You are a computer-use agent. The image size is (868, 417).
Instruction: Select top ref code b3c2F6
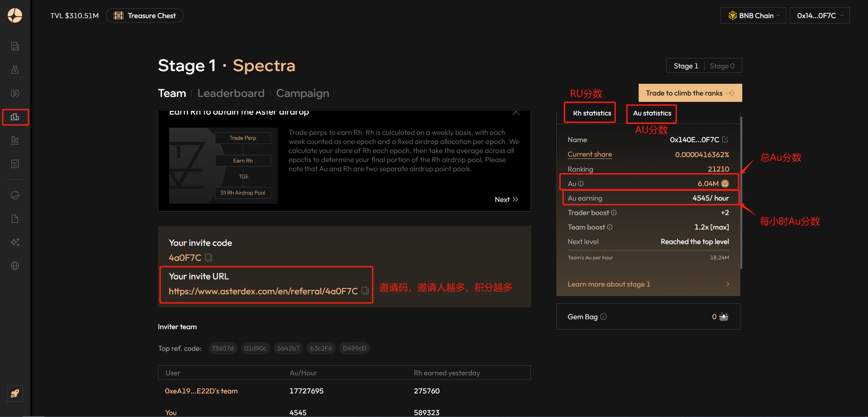[321, 348]
